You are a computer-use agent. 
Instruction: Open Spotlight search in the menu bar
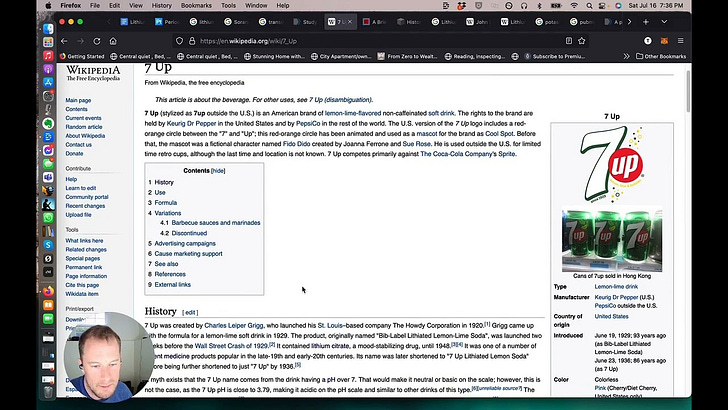coord(589,6)
